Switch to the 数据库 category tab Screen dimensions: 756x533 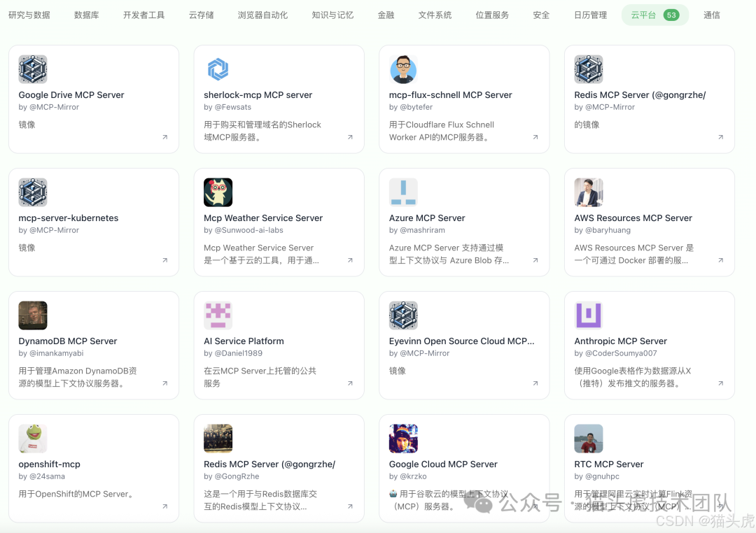[86, 15]
